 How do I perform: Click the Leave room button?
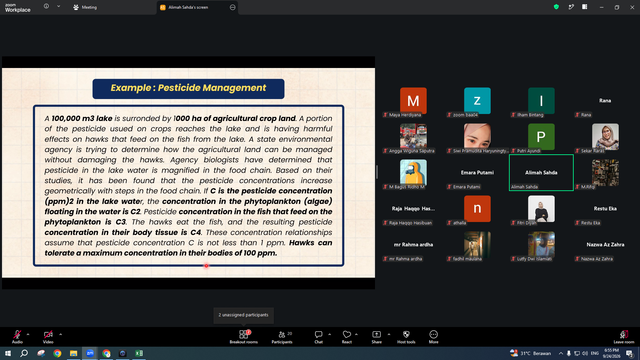[624, 337]
